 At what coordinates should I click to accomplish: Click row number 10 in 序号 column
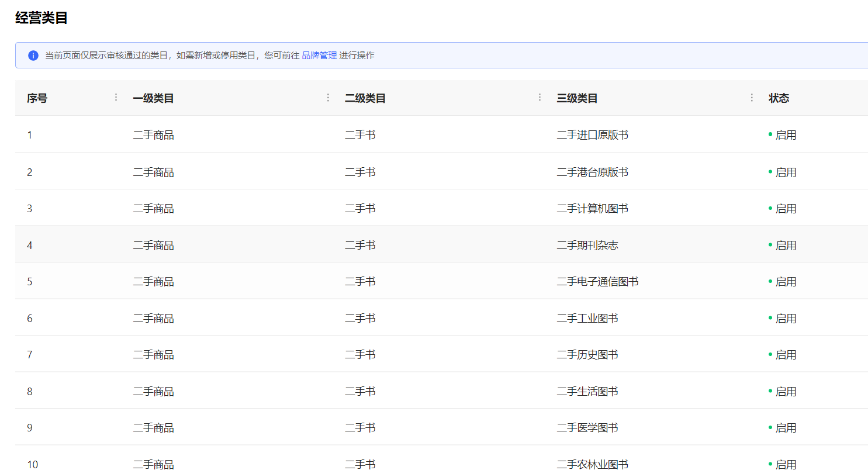coord(33,465)
